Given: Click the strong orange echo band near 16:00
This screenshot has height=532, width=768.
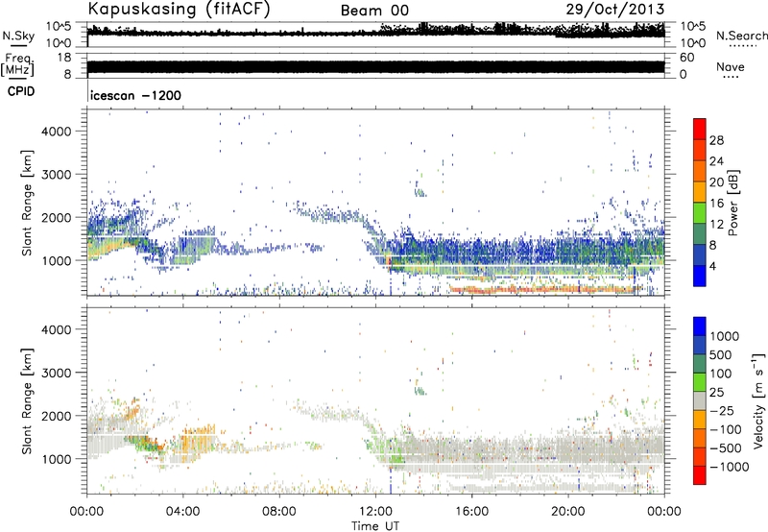Looking at the screenshot, I should tap(541, 289).
